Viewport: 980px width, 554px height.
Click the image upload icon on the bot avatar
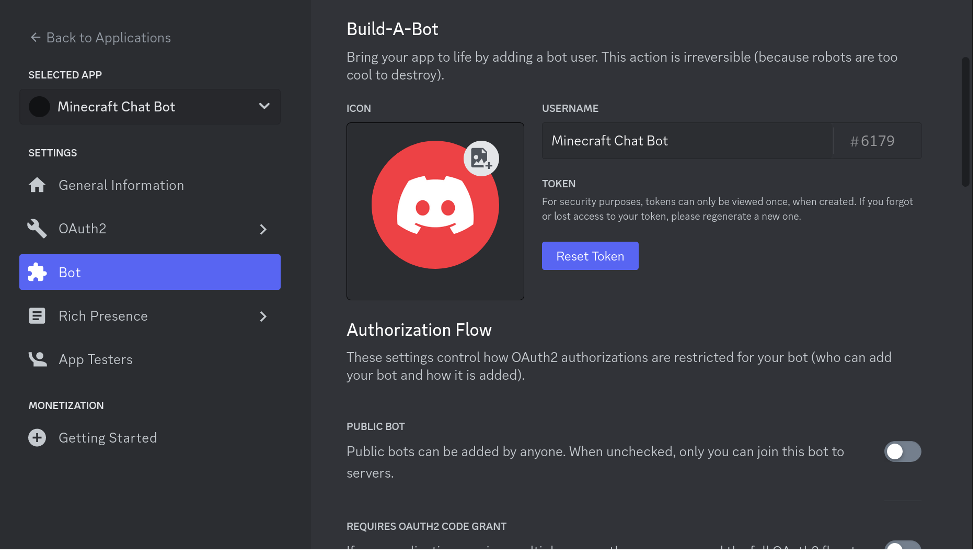click(481, 158)
